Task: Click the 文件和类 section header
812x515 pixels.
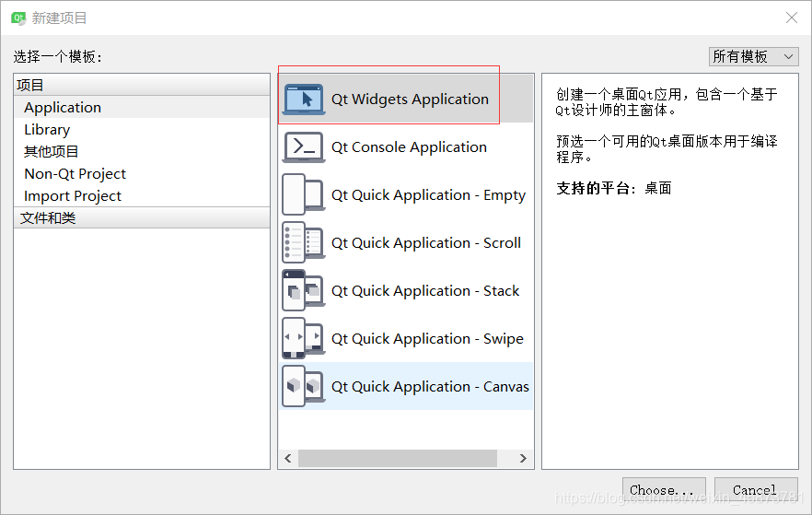Action: pos(142,218)
